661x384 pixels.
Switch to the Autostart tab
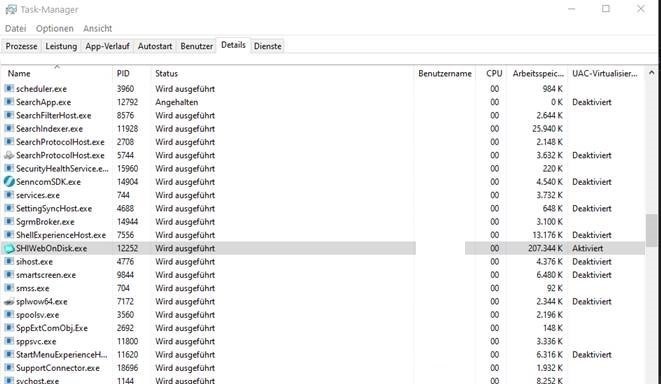[155, 46]
